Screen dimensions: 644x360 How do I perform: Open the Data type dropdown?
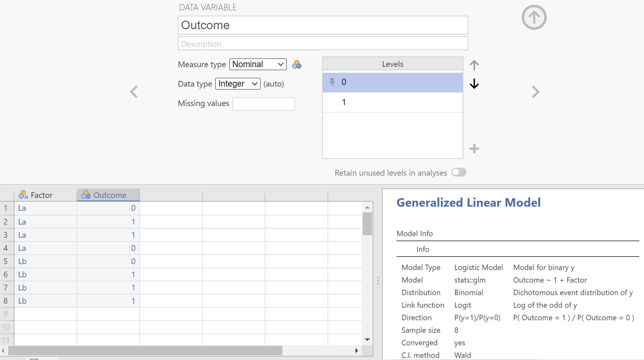[x=238, y=84]
